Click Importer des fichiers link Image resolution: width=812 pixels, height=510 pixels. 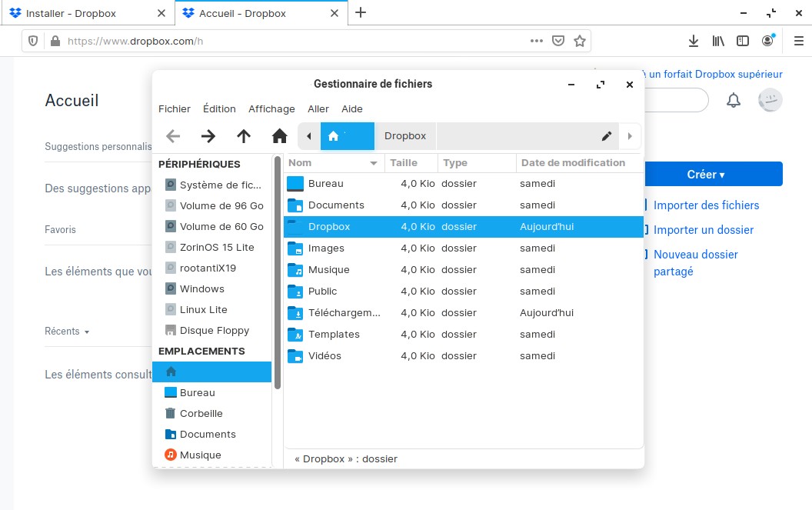point(706,205)
